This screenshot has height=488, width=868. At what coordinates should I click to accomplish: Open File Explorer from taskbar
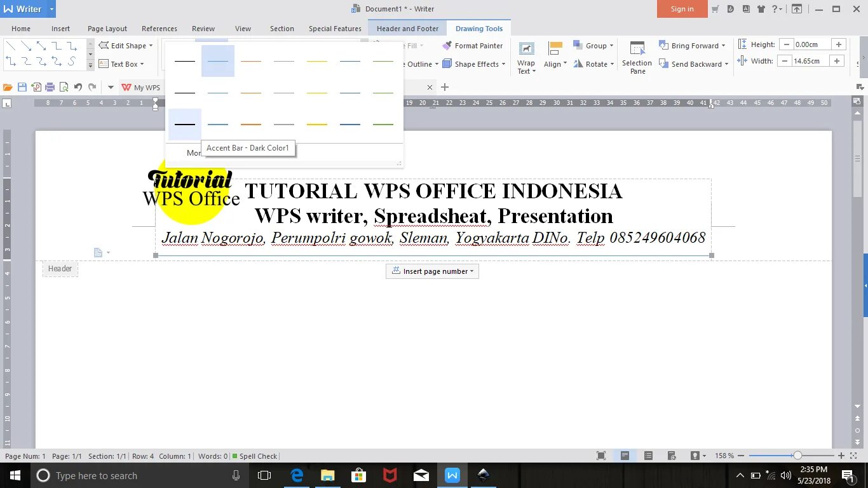tap(327, 475)
